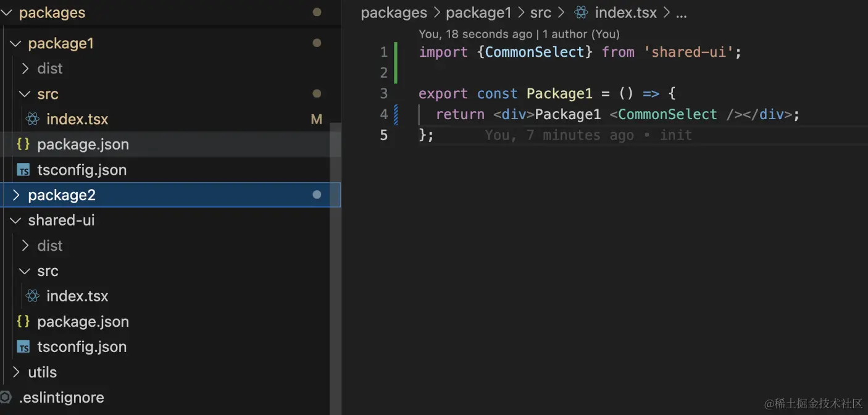
Task: Click the 'You, 7 minutes ago • init' blame text
Action: [588, 135]
